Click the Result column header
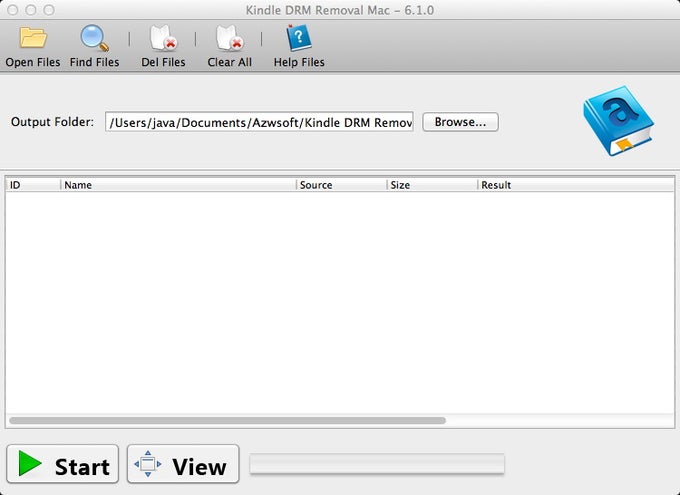The height and width of the screenshot is (495, 680). [x=576, y=185]
